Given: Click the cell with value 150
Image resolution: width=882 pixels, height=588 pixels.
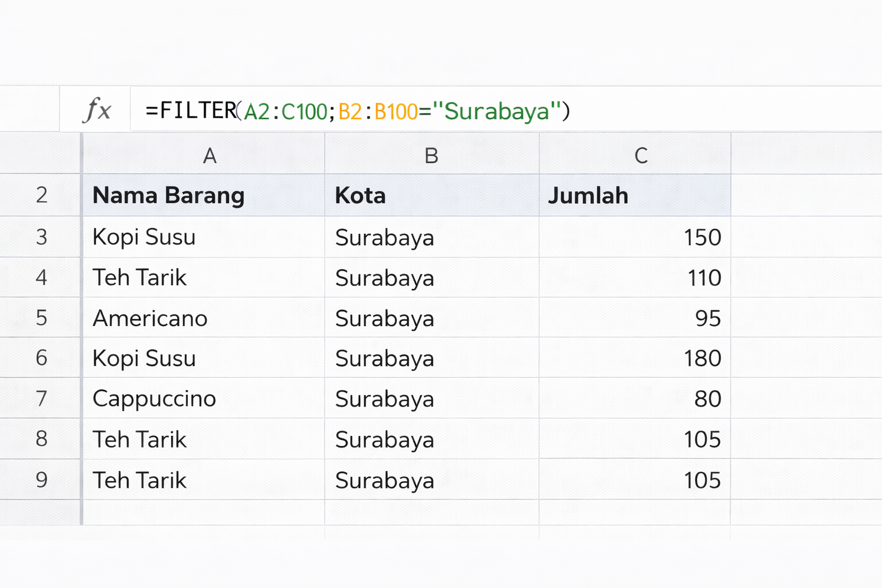Looking at the screenshot, I should [702, 237].
